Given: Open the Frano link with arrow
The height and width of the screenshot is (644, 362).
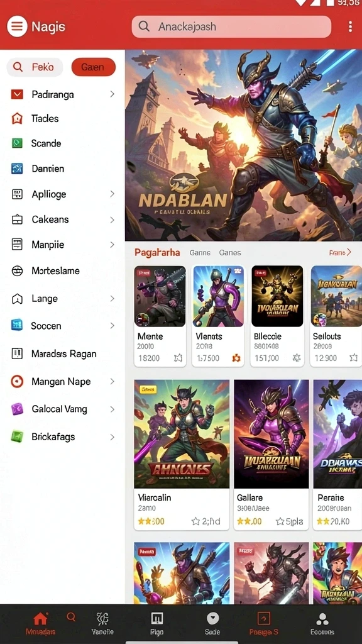Looking at the screenshot, I should 340,253.
